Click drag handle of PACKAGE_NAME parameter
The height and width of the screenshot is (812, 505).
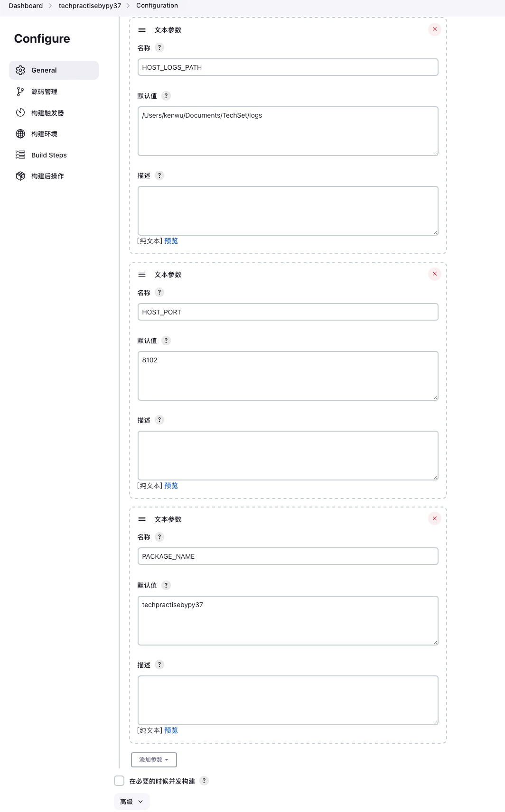coord(142,519)
